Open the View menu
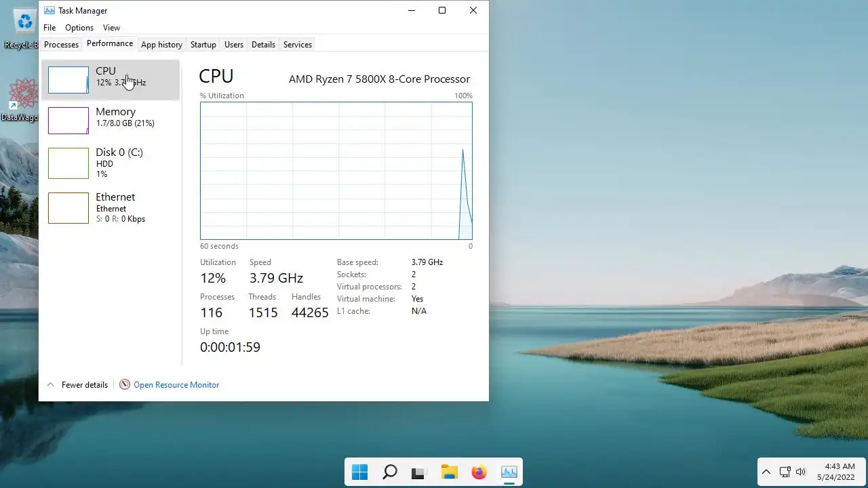The image size is (868, 488). 111,28
